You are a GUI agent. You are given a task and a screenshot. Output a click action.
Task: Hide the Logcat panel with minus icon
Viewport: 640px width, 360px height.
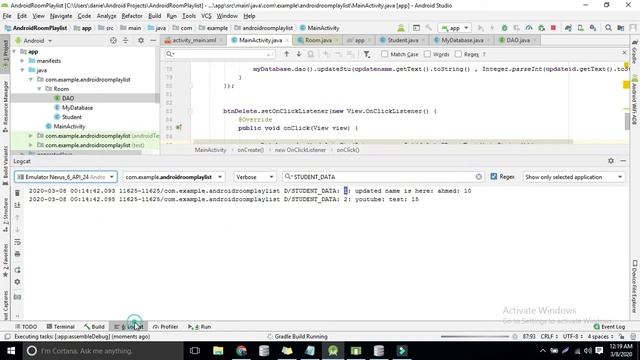tap(623, 161)
